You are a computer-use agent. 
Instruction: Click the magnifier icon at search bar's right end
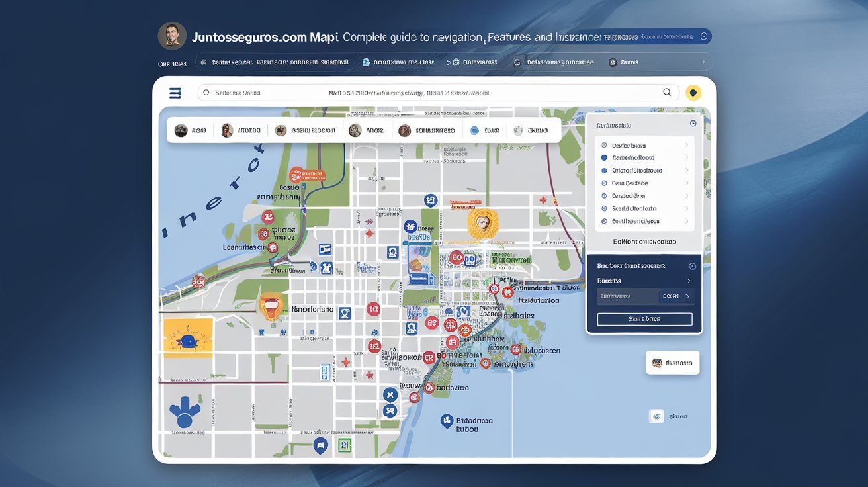[667, 93]
